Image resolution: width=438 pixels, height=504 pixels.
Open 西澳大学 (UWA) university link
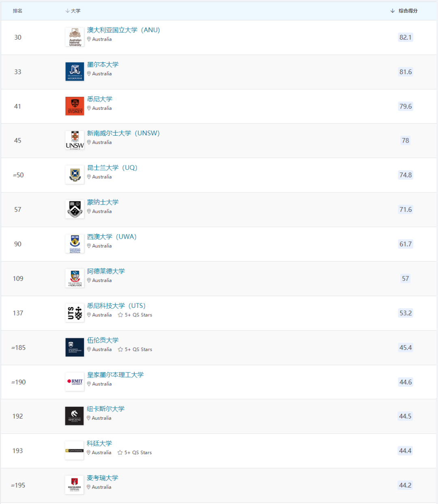[112, 237]
